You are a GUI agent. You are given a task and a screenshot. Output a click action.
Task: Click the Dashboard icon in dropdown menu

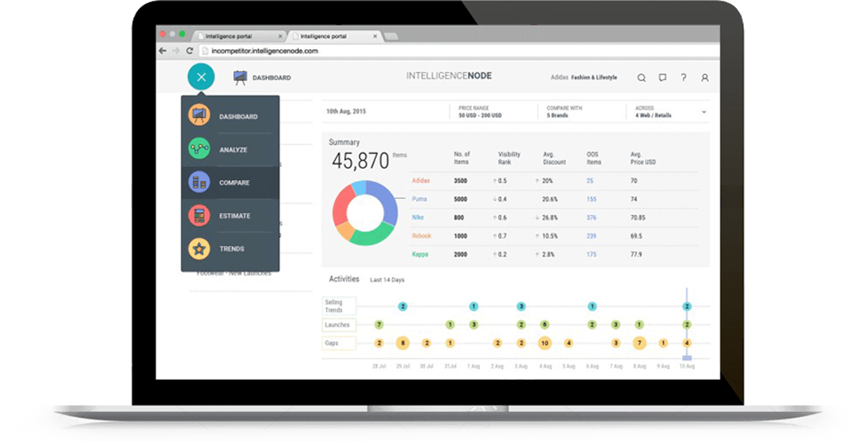point(199,116)
